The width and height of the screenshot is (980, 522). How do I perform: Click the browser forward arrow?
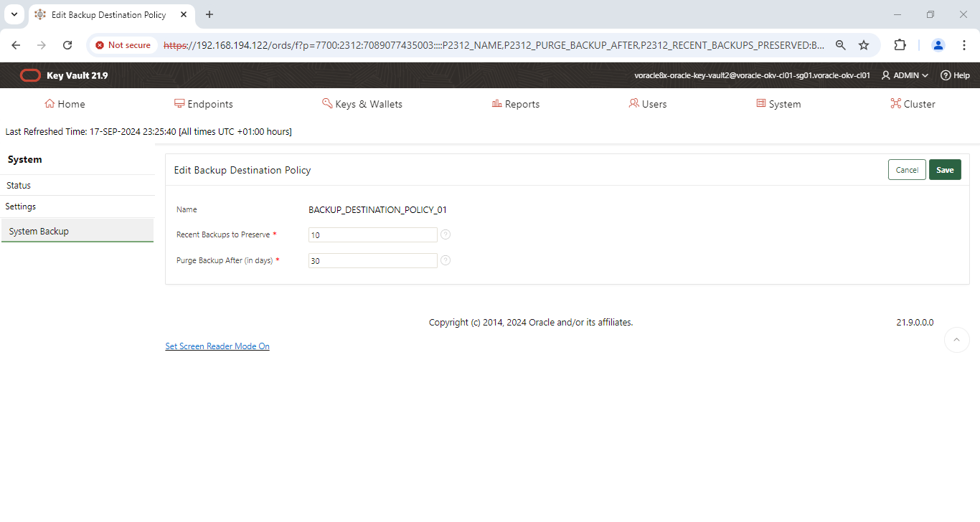[42, 45]
